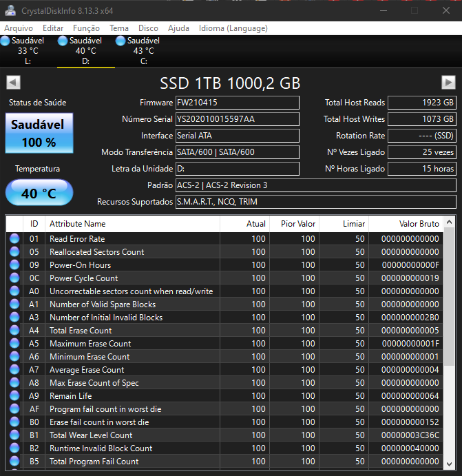Click Rotation Rate value ---- (SSD)
Viewport: 462px width, 476px height.
(x=422, y=136)
